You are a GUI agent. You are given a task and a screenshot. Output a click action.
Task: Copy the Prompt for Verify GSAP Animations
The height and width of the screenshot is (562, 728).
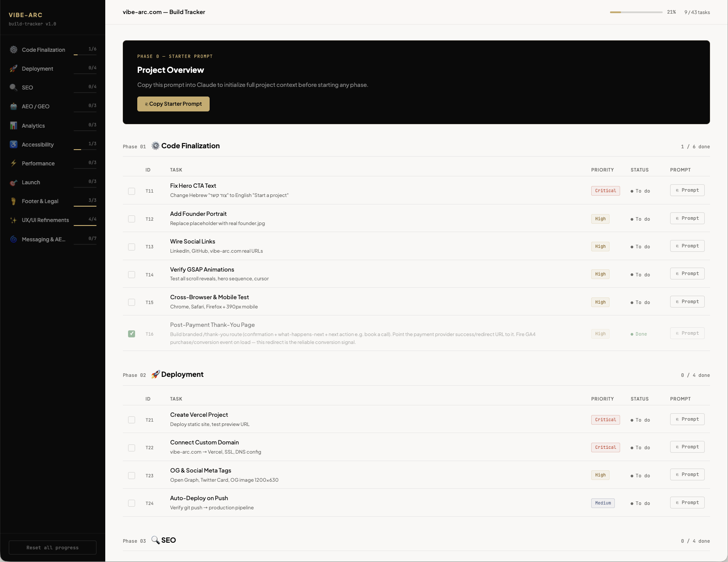[x=687, y=273]
